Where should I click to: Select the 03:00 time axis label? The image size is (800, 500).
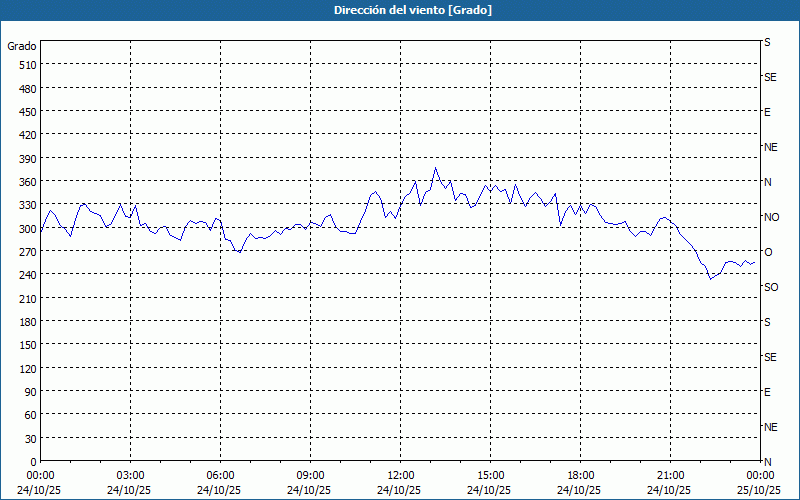130,475
